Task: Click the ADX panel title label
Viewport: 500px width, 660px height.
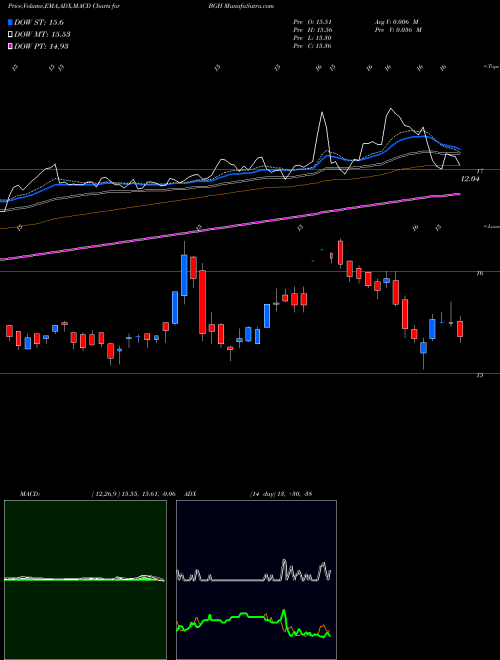Action: 190,494
